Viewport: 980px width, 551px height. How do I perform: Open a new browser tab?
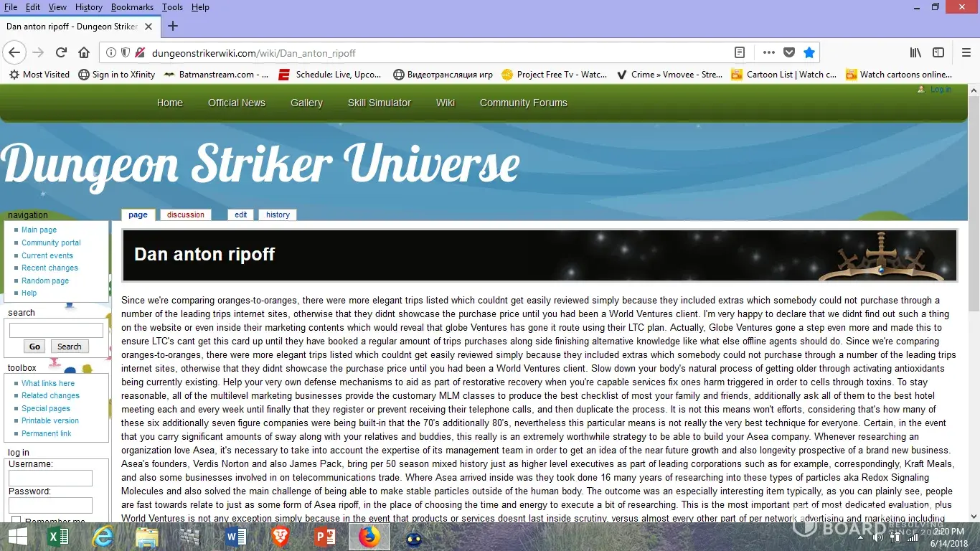pyautogui.click(x=172, y=26)
